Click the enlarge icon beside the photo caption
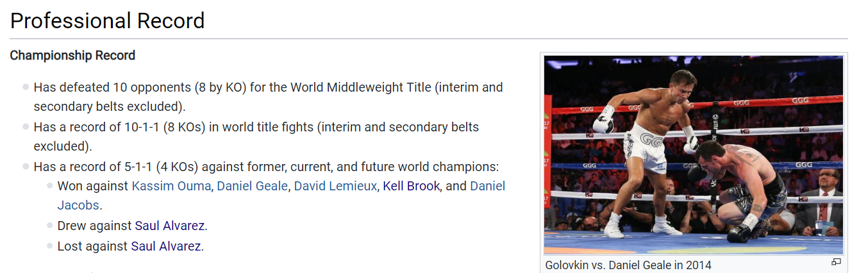This screenshot has height=273, width=868. click(836, 262)
